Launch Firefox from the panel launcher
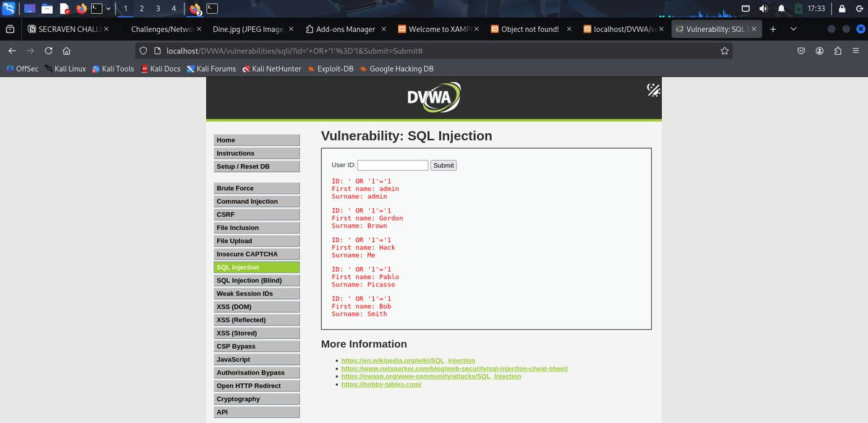Viewport: 868px width, 423px height. pos(80,9)
